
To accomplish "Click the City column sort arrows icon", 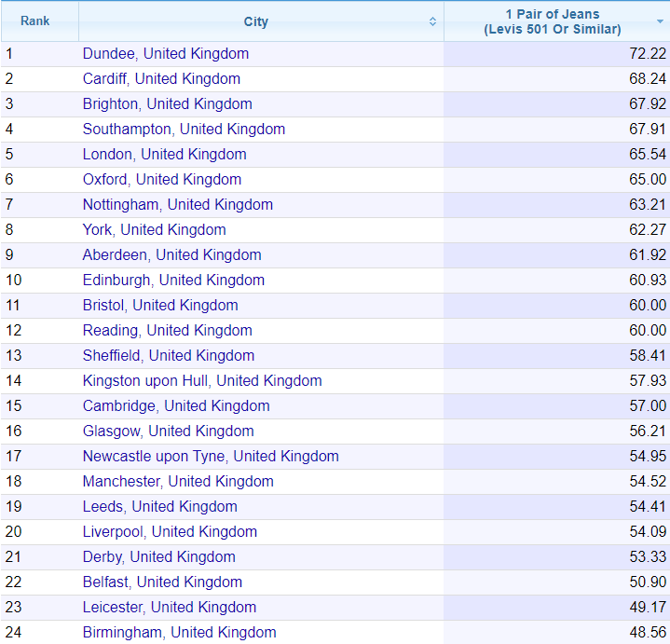I will click(x=432, y=21).
